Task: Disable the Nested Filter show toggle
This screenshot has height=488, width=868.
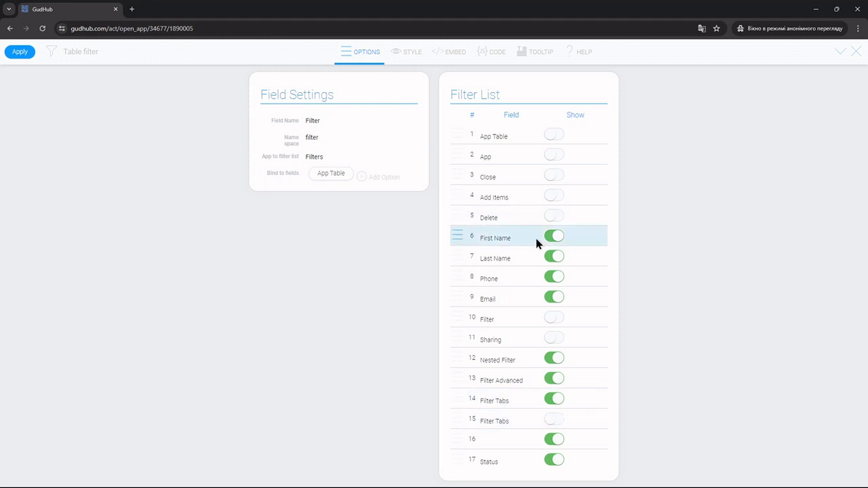Action: pyautogui.click(x=554, y=358)
